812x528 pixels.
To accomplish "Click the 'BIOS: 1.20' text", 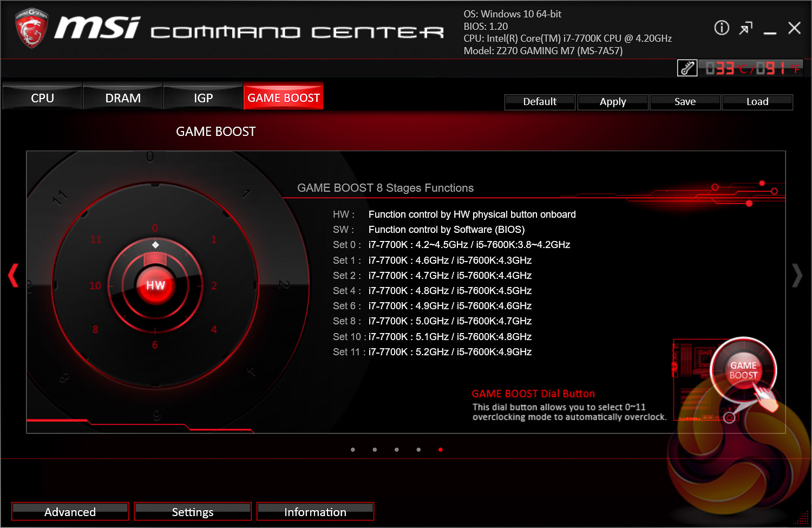I will click(x=486, y=26).
